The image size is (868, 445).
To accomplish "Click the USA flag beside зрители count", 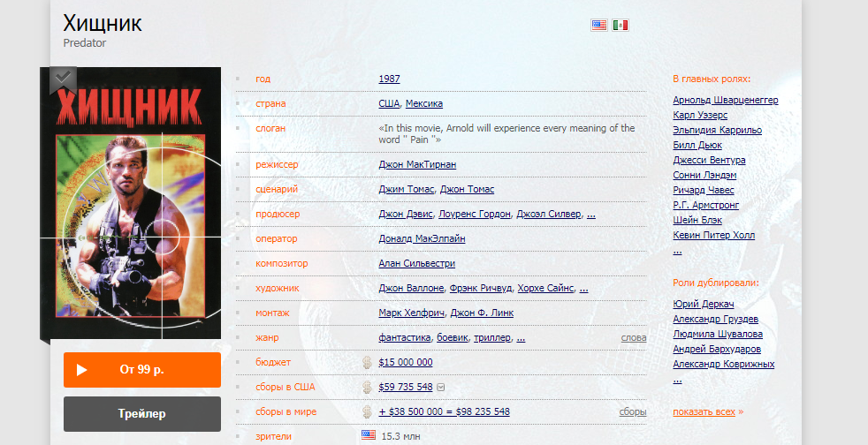I will (x=368, y=435).
